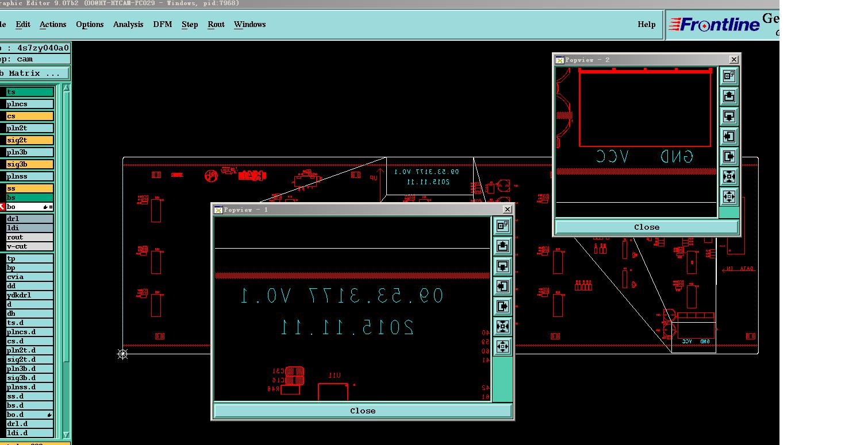Click red affected-layer marker beside bo row
The width and height of the screenshot is (868, 445).
tap(2, 207)
